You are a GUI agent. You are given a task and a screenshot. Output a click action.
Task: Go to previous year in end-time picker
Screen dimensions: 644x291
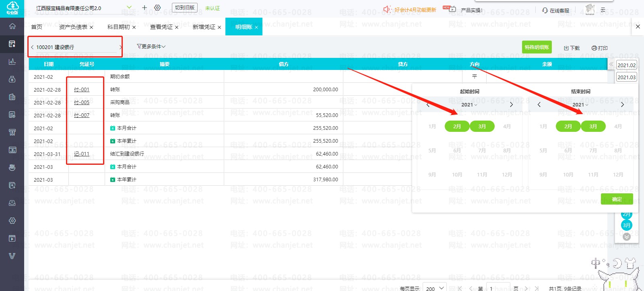pos(539,105)
